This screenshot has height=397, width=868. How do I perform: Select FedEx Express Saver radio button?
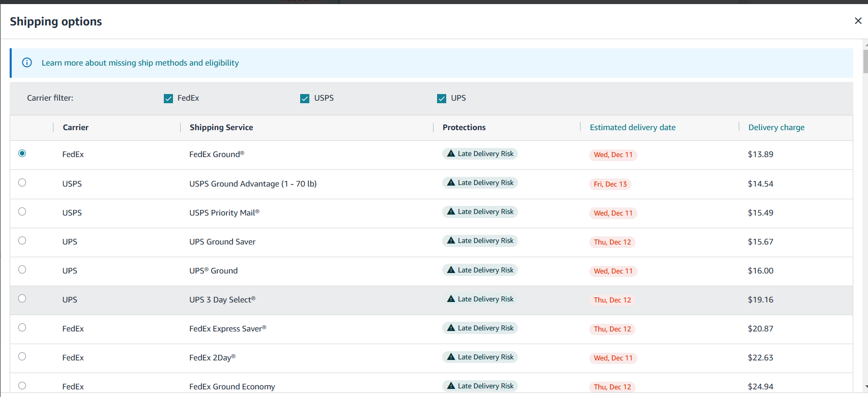tap(22, 327)
